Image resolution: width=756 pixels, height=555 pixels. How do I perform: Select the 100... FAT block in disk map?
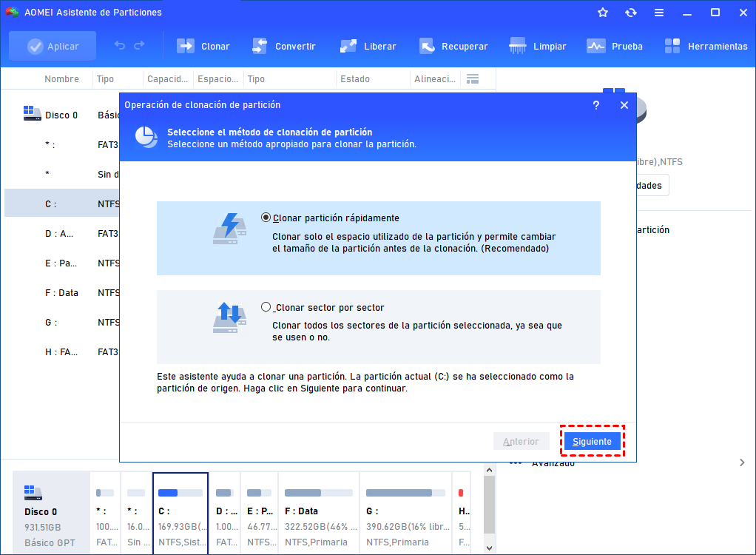coord(105,514)
